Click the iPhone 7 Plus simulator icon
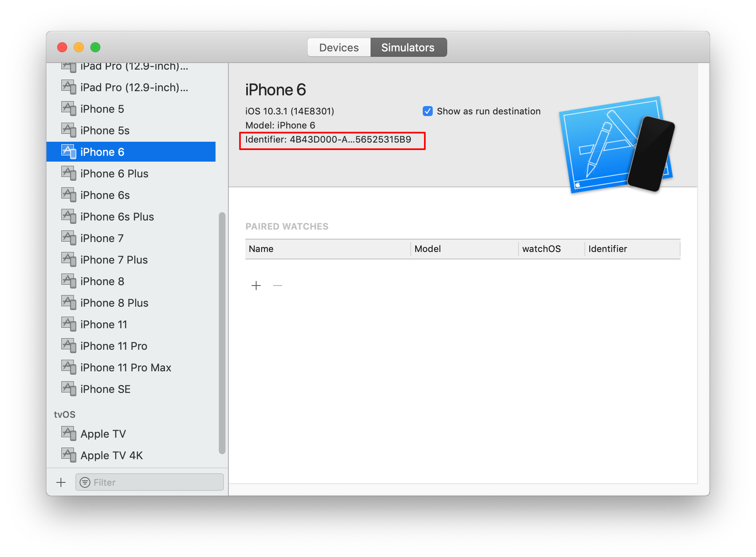This screenshot has width=756, height=557. tap(69, 259)
